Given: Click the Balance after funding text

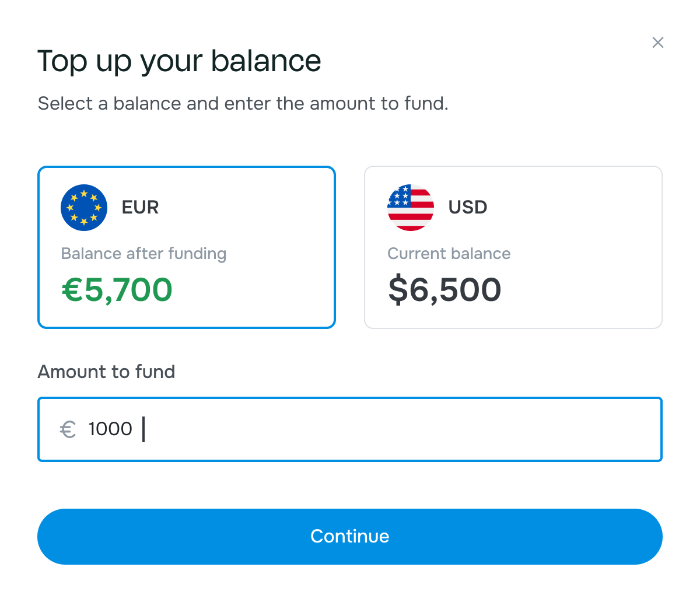Looking at the screenshot, I should click(143, 253).
